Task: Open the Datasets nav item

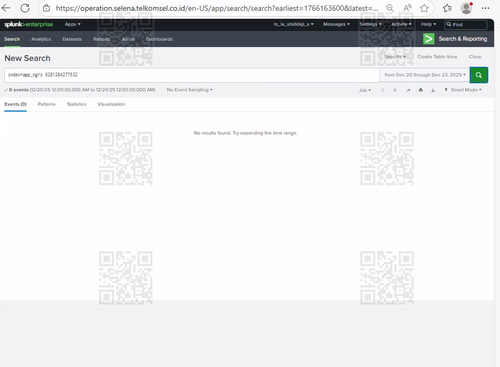Action: tap(72, 39)
